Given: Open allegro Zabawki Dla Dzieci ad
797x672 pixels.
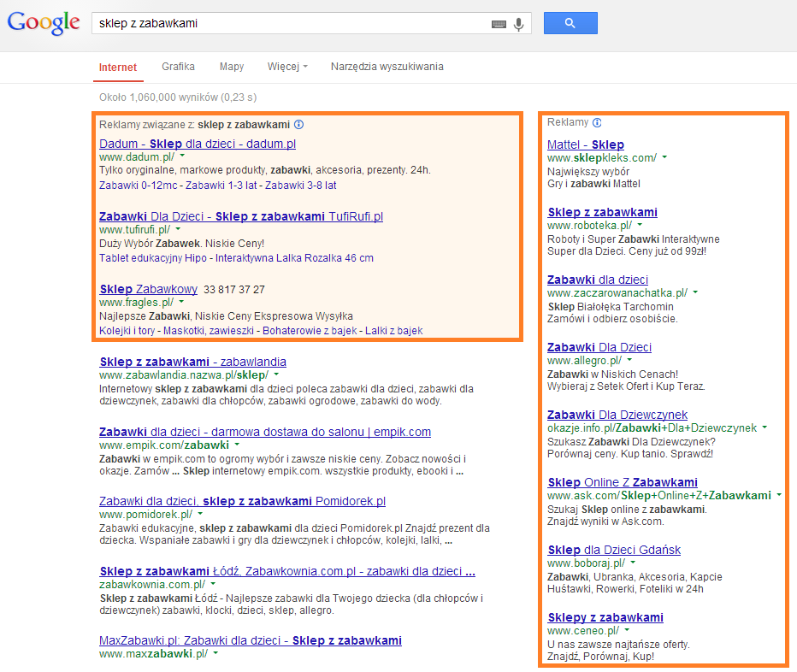Looking at the screenshot, I should 599,348.
